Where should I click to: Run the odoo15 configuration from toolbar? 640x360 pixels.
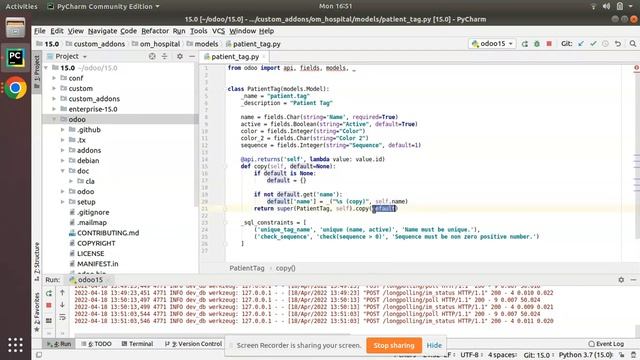[x=525, y=44]
